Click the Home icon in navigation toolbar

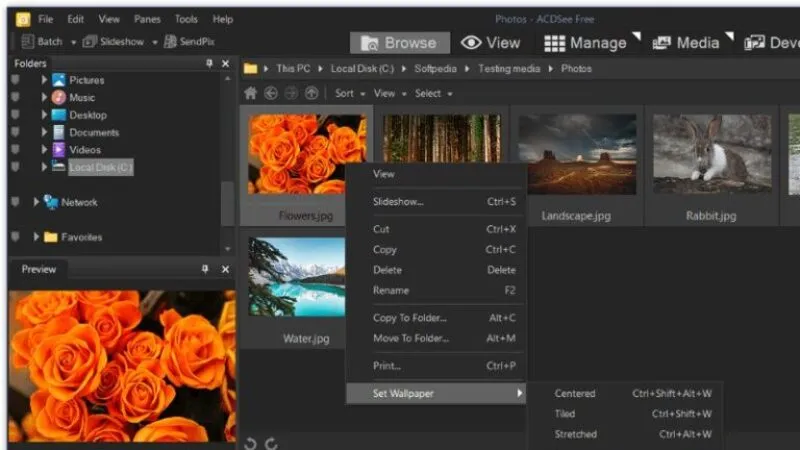point(251,93)
